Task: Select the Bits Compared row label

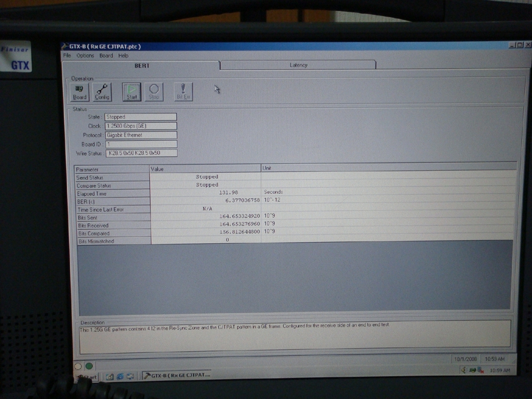Action: coord(114,233)
